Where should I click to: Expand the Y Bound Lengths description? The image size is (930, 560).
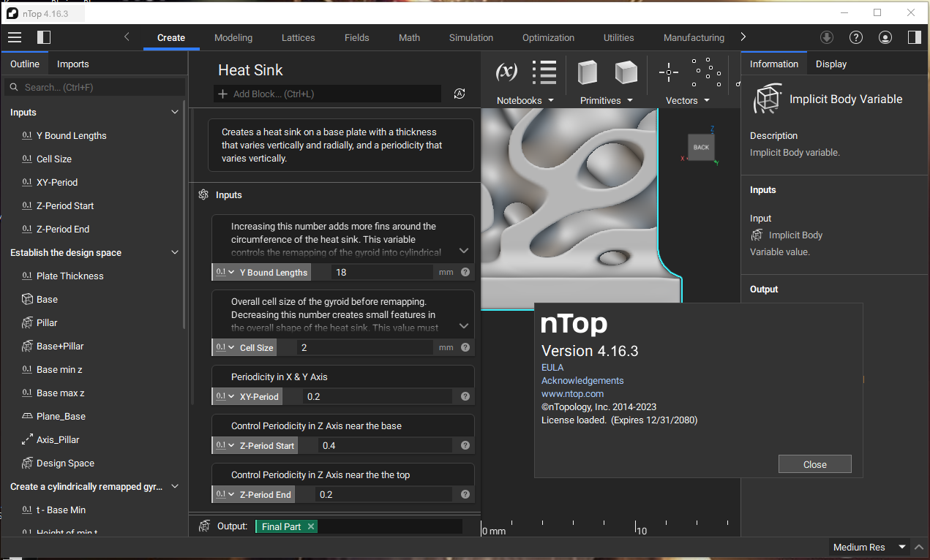[x=463, y=251]
